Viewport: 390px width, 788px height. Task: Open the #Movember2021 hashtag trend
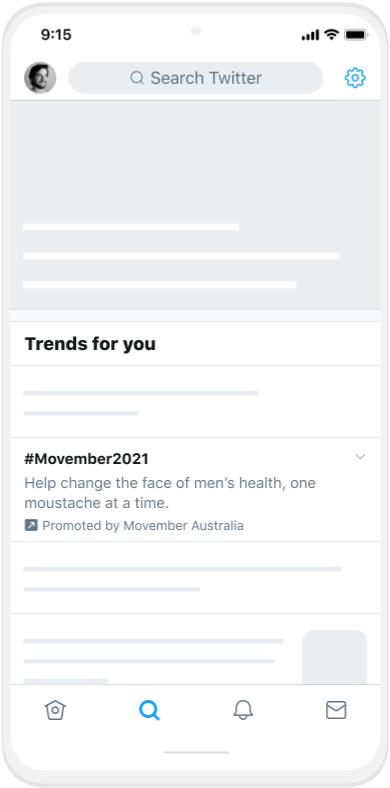pyautogui.click(x=86, y=459)
